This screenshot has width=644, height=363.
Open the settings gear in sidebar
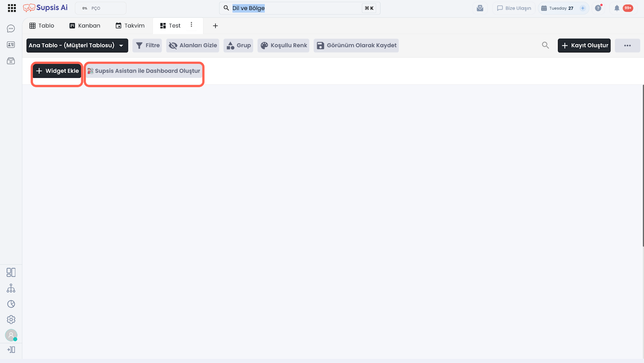[x=11, y=319]
